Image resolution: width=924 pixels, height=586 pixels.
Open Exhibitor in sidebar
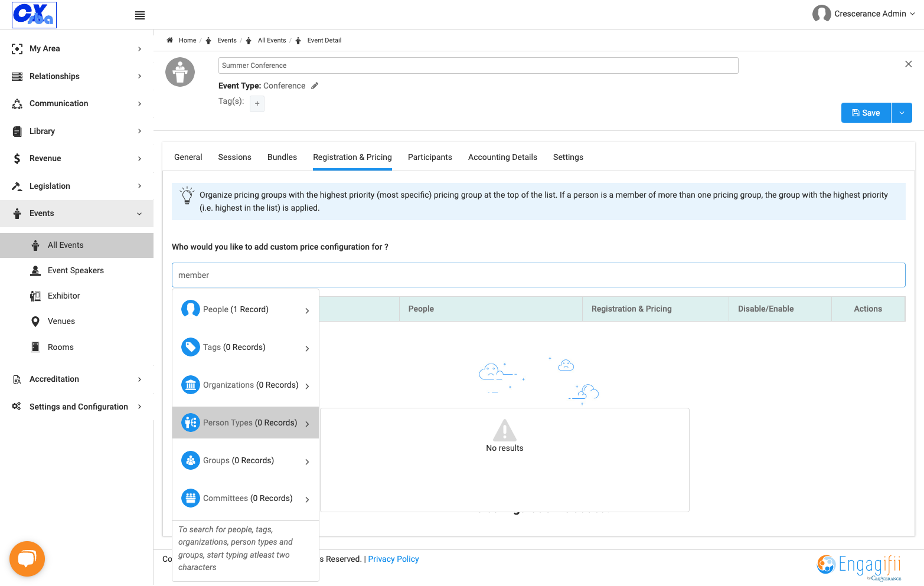click(x=64, y=296)
